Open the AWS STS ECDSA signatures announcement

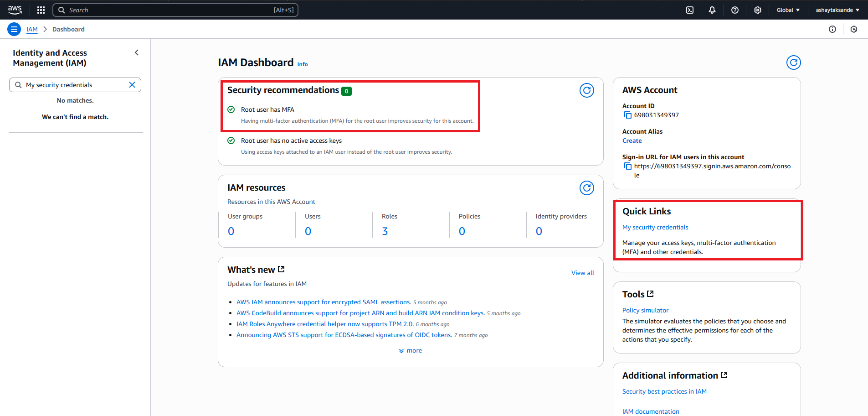click(344, 335)
